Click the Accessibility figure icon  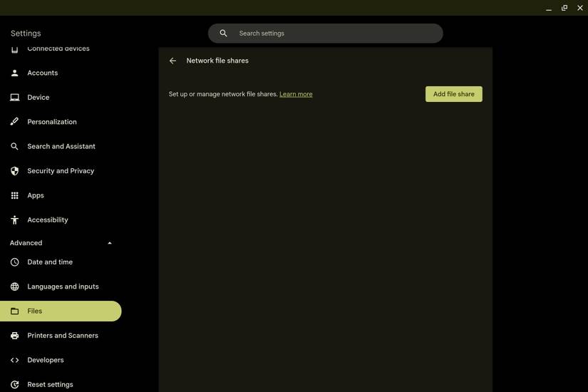(15, 220)
